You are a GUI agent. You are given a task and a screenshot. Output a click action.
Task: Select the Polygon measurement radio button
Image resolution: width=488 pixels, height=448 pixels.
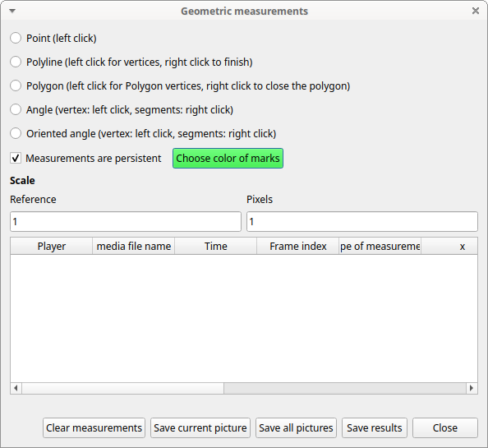point(16,85)
